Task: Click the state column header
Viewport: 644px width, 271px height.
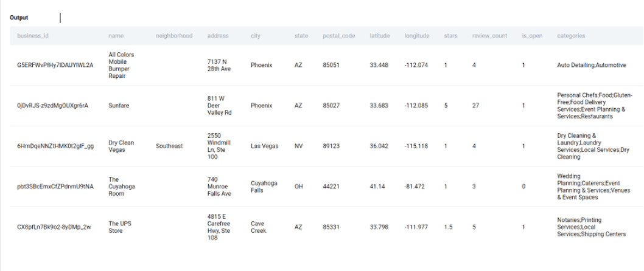Action: [x=301, y=36]
